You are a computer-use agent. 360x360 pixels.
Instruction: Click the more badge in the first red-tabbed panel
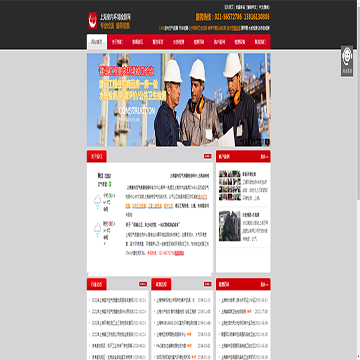tap(208, 156)
